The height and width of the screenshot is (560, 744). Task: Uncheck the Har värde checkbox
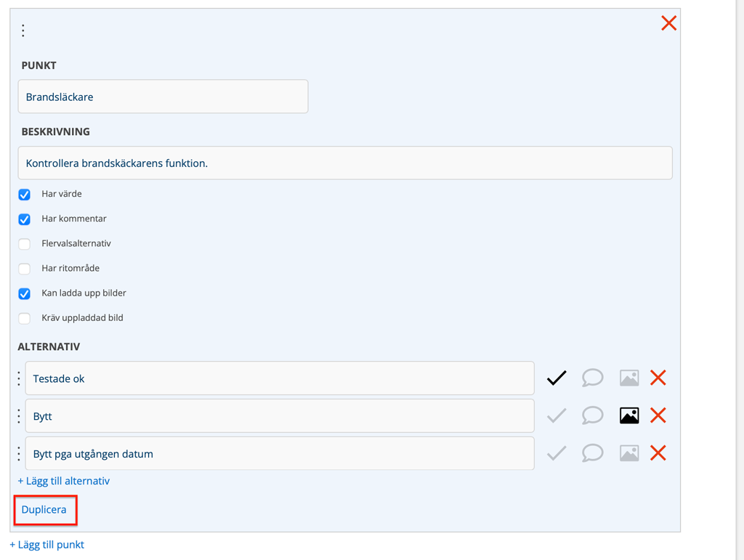[25, 195]
